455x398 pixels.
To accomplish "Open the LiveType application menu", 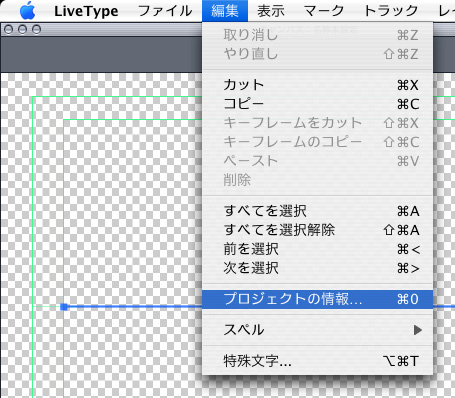I will pos(86,11).
